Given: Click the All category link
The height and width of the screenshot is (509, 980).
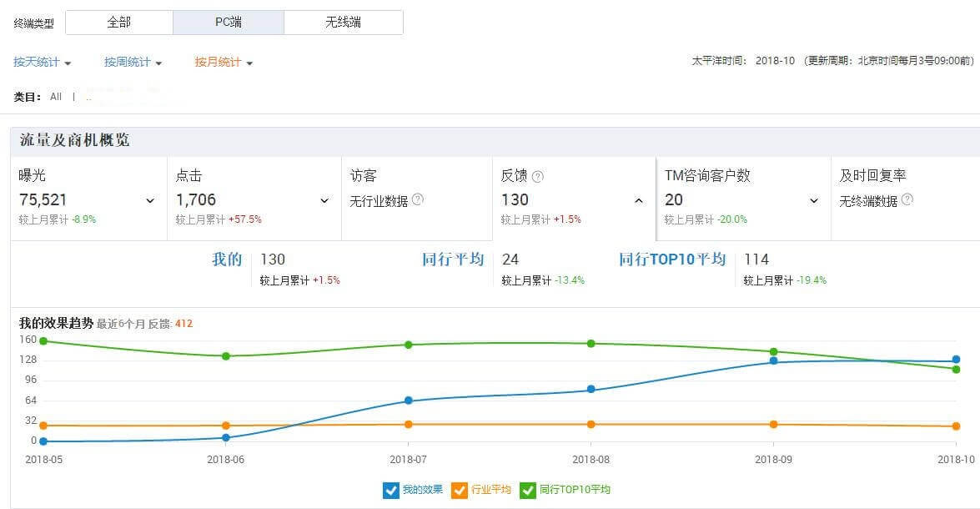Looking at the screenshot, I should (x=56, y=97).
